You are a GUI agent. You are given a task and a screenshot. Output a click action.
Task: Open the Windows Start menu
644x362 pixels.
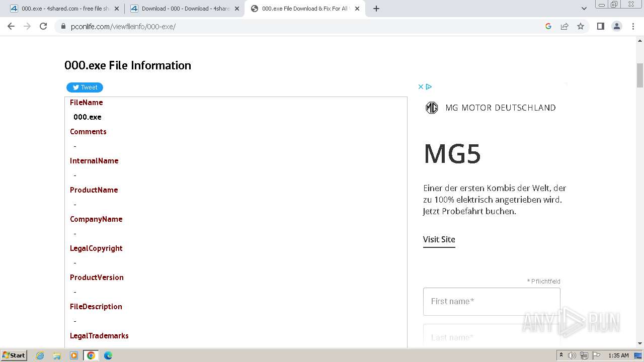pos(14,355)
